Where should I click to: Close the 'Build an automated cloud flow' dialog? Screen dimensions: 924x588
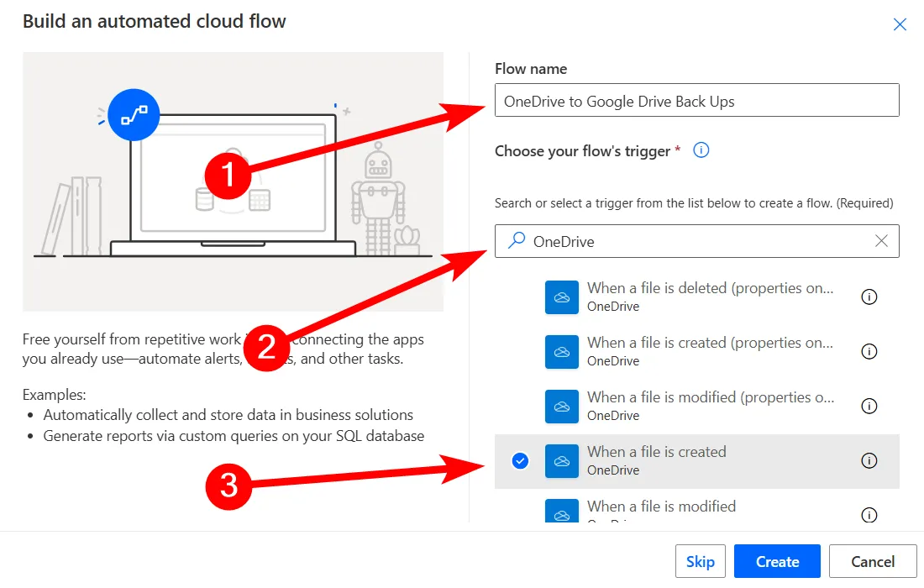pyautogui.click(x=900, y=24)
